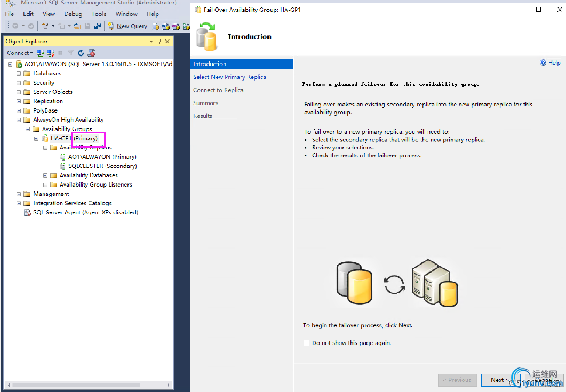Screen dimensions: 566x392
Task: Click the Open File folder icon
Action: [x=77, y=26]
